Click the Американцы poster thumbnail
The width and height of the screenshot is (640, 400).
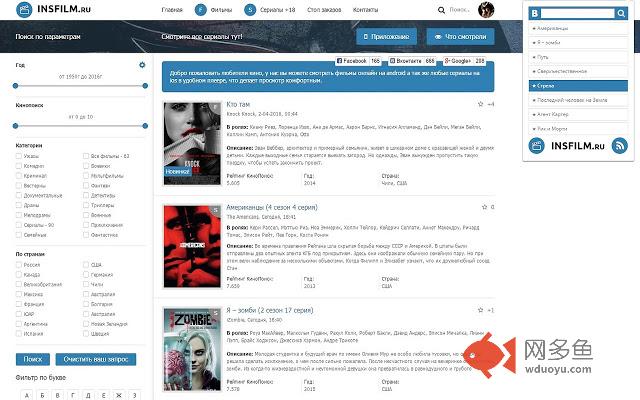pyautogui.click(x=192, y=247)
